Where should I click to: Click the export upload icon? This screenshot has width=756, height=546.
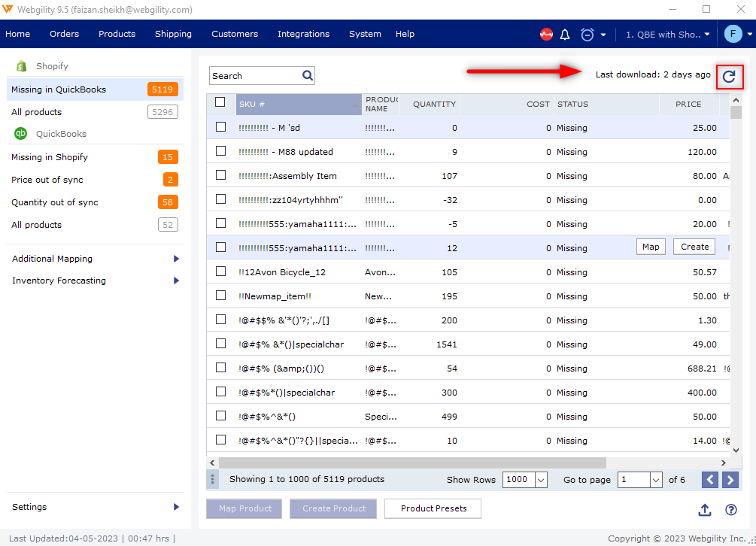click(x=705, y=509)
